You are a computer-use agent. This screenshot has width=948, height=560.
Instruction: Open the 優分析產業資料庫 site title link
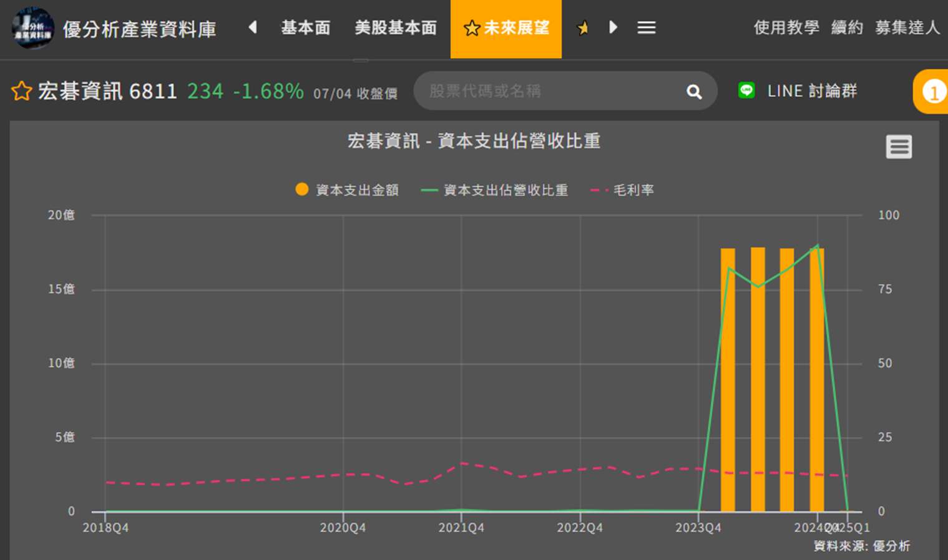click(139, 29)
